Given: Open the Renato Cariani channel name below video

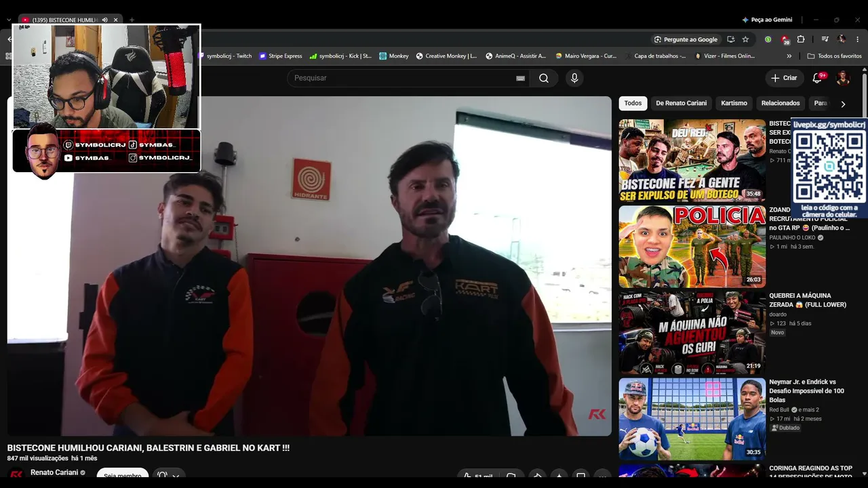Looking at the screenshot, I should point(54,472).
